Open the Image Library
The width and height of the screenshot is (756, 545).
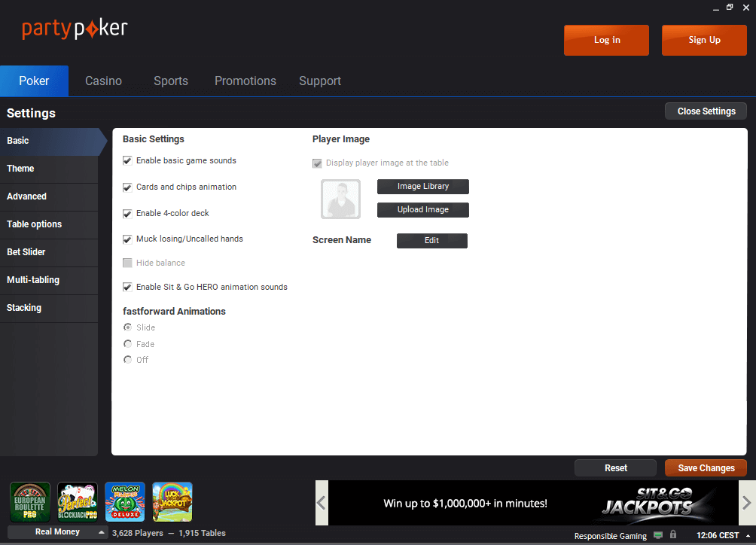click(x=423, y=187)
